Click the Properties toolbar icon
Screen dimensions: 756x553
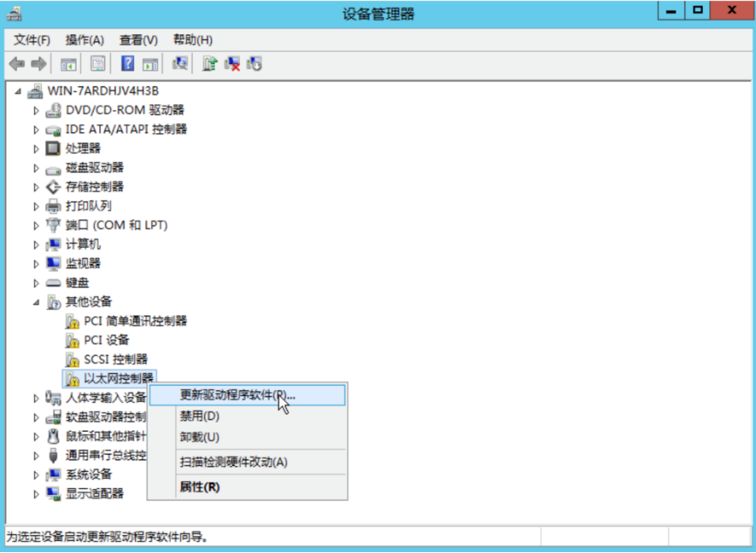click(98, 64)
